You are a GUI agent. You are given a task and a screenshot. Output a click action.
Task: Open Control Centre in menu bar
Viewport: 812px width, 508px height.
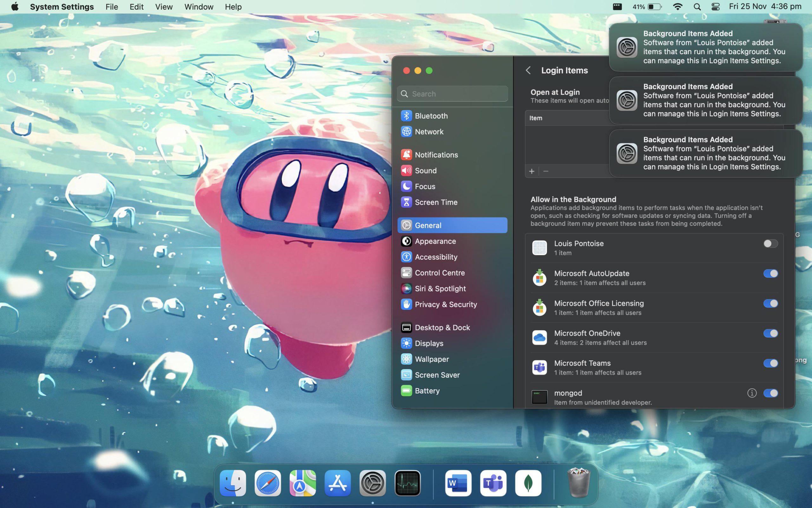[715, 7]
